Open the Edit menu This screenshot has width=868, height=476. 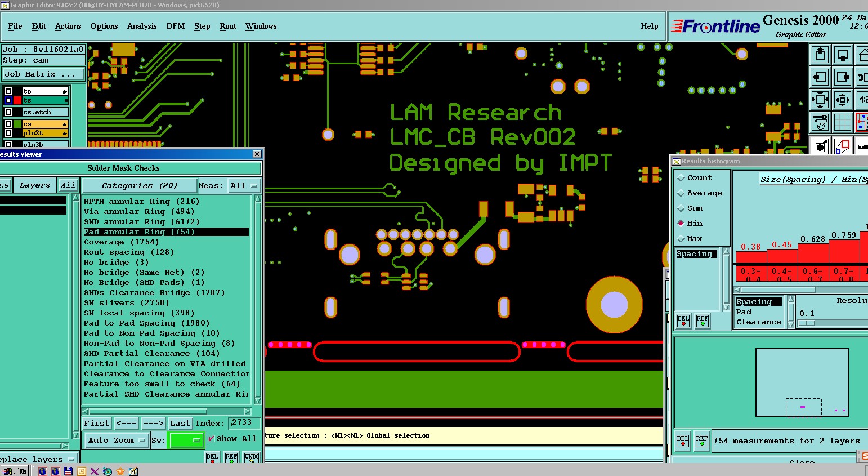pyautogui.click(x=39, y=26)
